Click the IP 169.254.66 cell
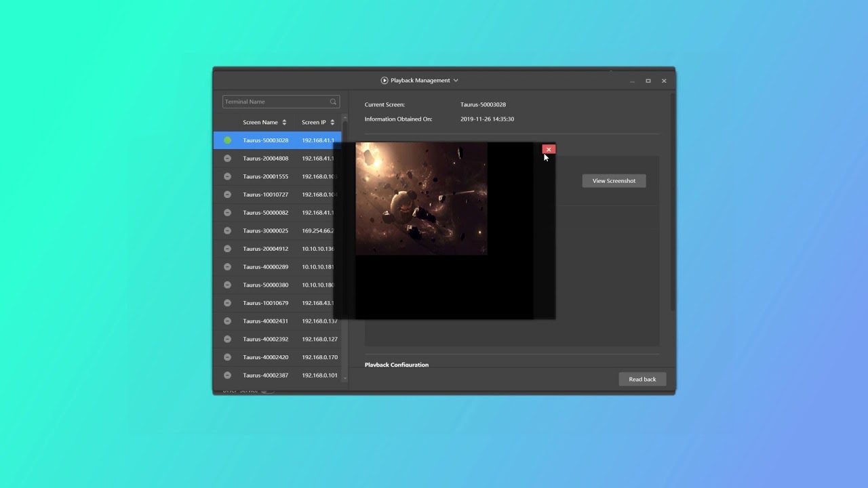This screenshot has height=488, width=868. click(x=318, y=230)
